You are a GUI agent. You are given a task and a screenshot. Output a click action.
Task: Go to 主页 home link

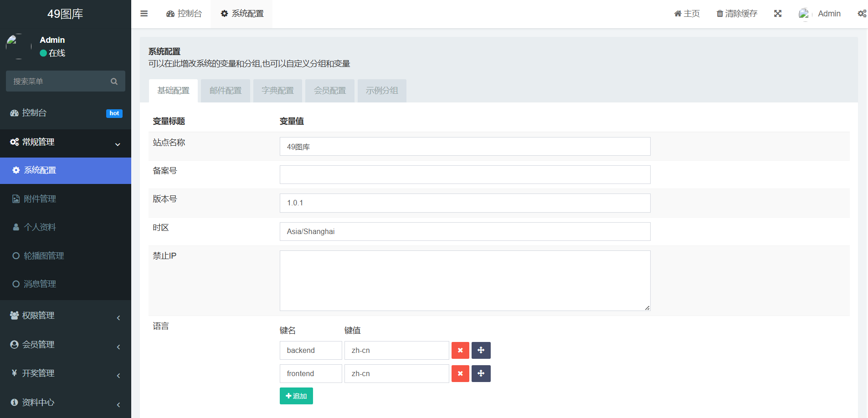click(x=687, y=14)
